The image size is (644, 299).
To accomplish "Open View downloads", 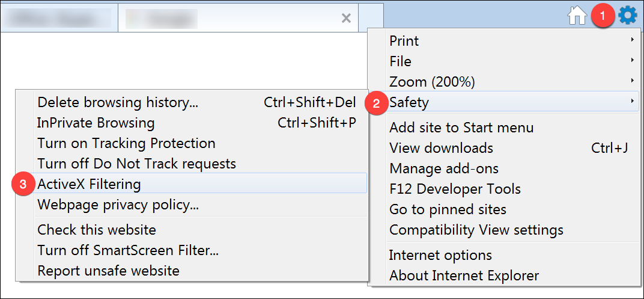I will (x=441, y=148).
